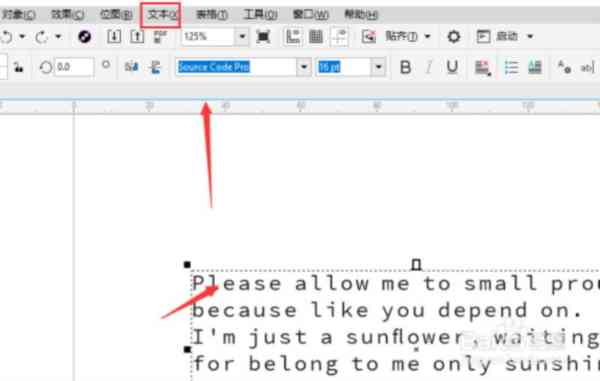Click the text frame top-middle hollow handle
This screenshot has width=600, height=381.
416,265
